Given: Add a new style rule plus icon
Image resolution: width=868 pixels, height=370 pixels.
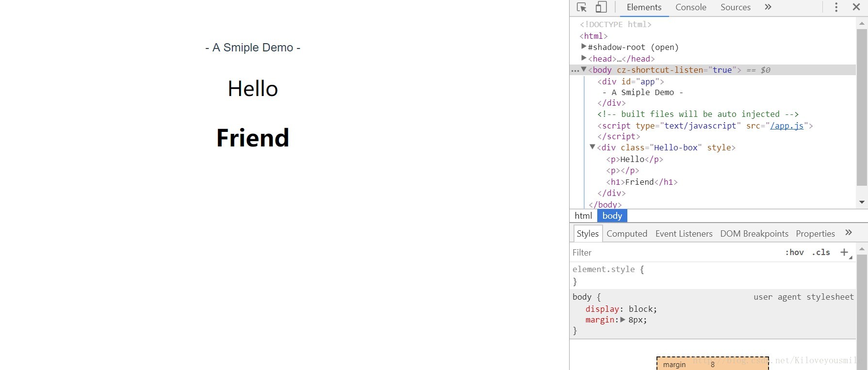Looking at the screenshot, I should click(x=844, y=252).
